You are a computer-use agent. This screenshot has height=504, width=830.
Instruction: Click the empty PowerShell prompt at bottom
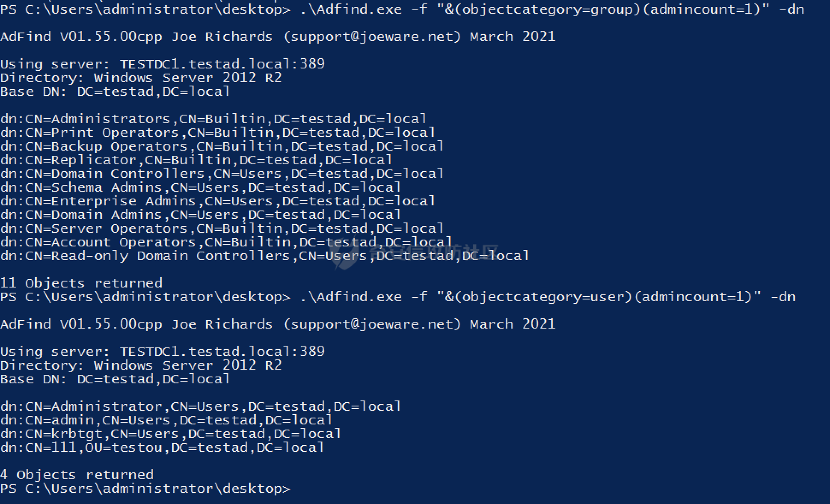(x=145, y=488)
